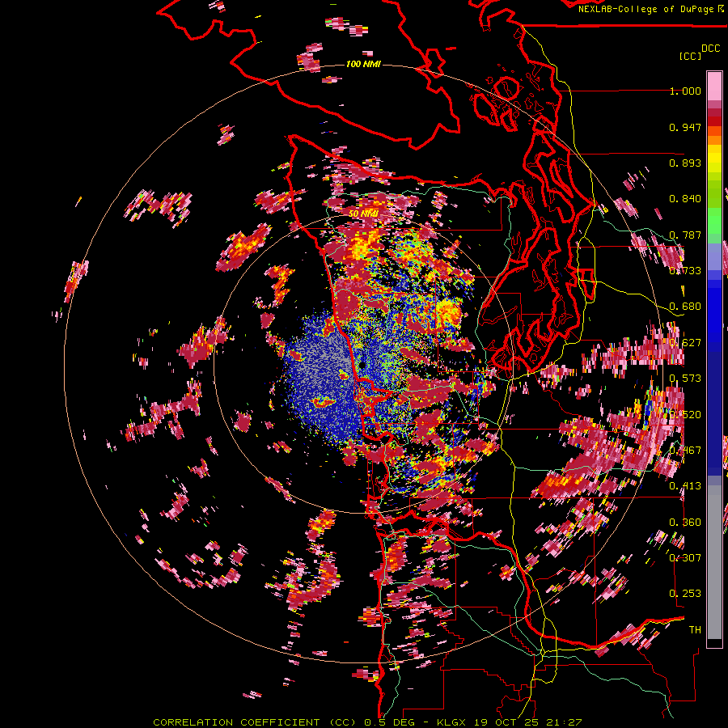This screenshot has height=728, width=728.
Task: Select the 0.360 scale value
Action: [x=685, y=523]
